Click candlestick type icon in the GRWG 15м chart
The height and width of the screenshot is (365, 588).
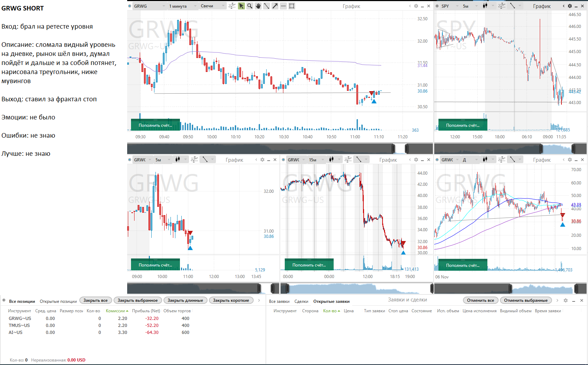pyautogui.click(x=331, y=160)
